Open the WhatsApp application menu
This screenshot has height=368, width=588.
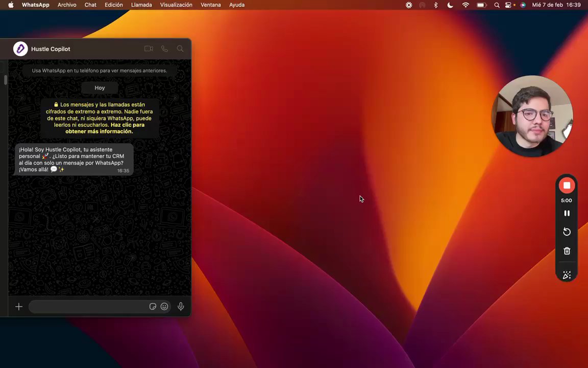pos(36,5)
